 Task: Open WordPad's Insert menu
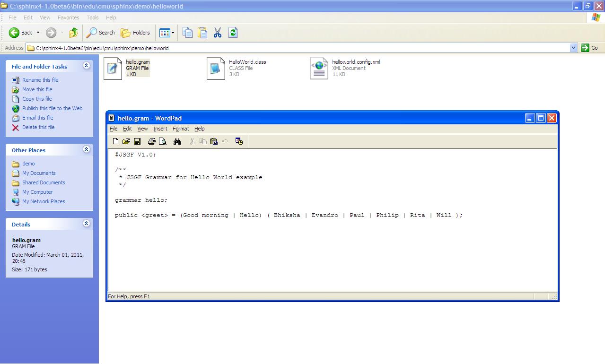click(160, 129)
